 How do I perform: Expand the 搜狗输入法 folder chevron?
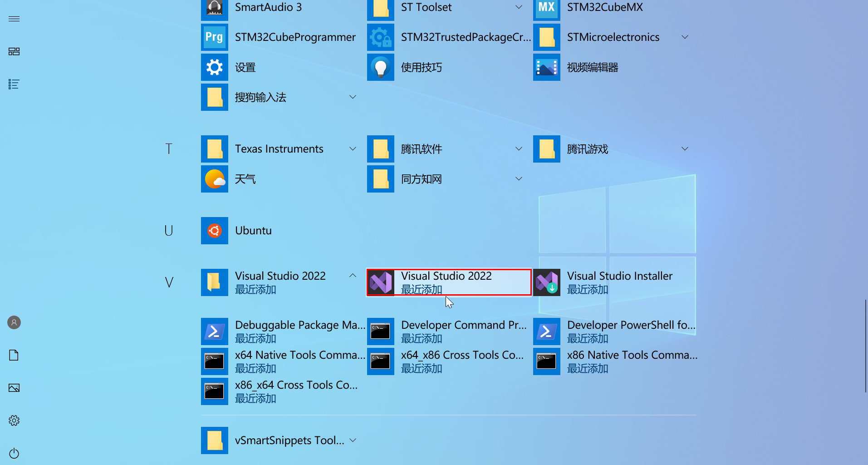pyautogui.click(x=353, y=97)
